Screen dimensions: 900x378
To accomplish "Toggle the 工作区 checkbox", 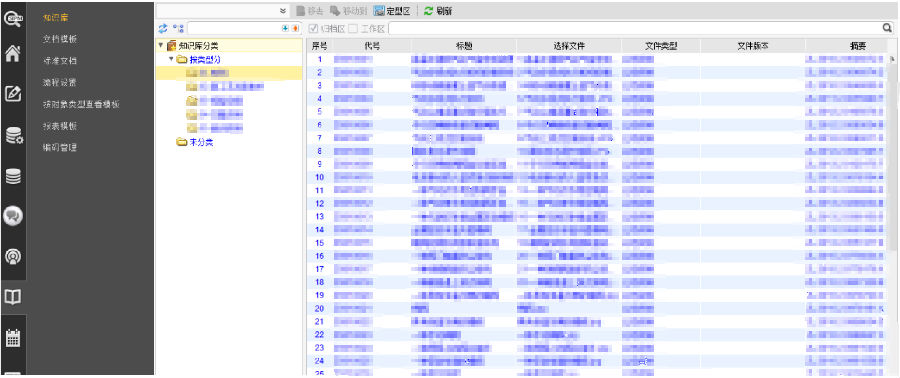I will [354, 28].
